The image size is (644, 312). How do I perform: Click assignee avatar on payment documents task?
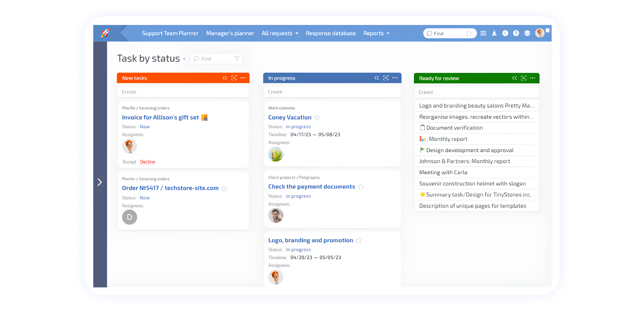276,216
